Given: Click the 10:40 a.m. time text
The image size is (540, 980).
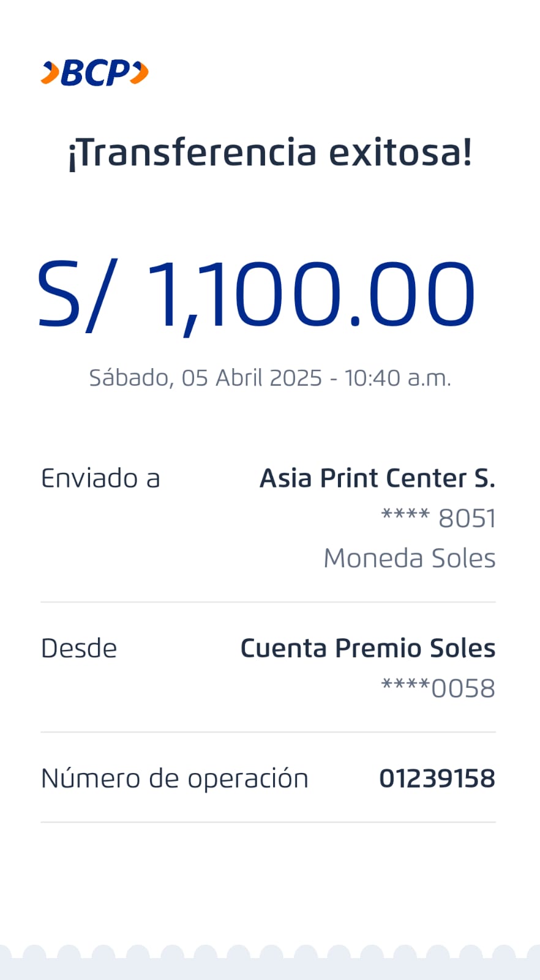Looking at the screenshot, I should tap(398, 378).
